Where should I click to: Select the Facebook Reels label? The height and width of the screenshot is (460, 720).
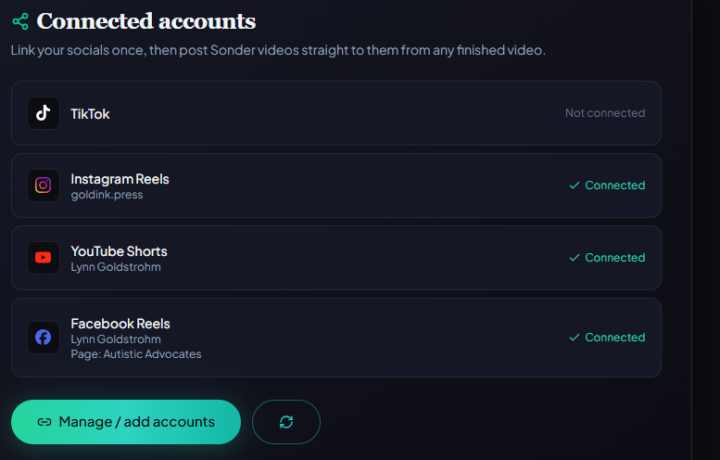tap(120, 324)
